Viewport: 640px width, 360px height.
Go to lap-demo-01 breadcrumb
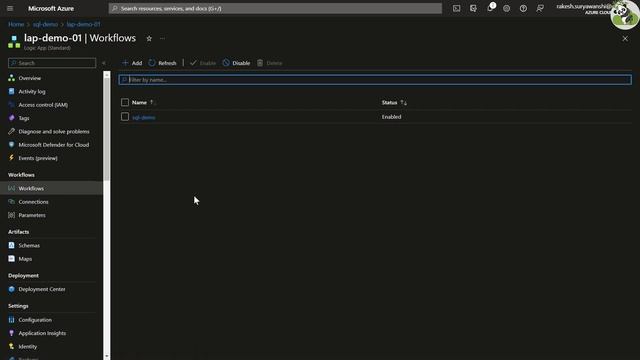coord(83,24)
